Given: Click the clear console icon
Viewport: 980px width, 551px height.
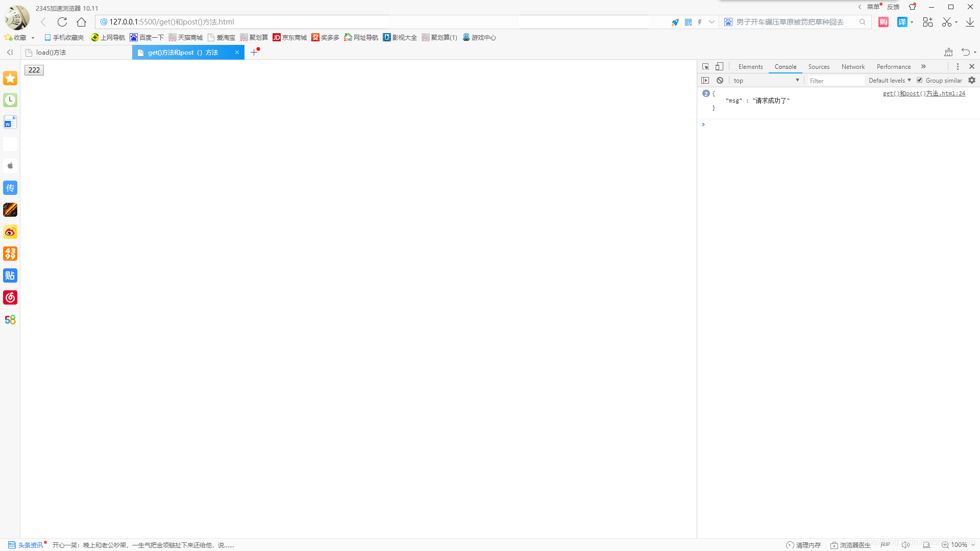Looking at the screenshot, I should point(719,80).
